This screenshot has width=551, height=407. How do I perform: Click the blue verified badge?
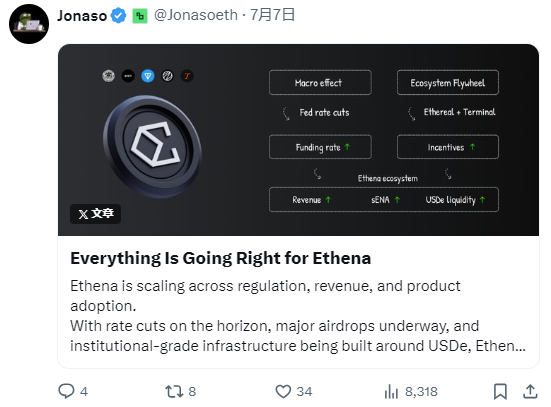[118, 16]
